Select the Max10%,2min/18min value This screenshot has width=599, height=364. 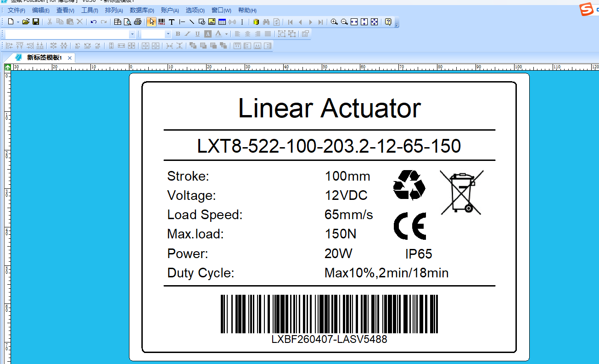[x=386, y=273]
